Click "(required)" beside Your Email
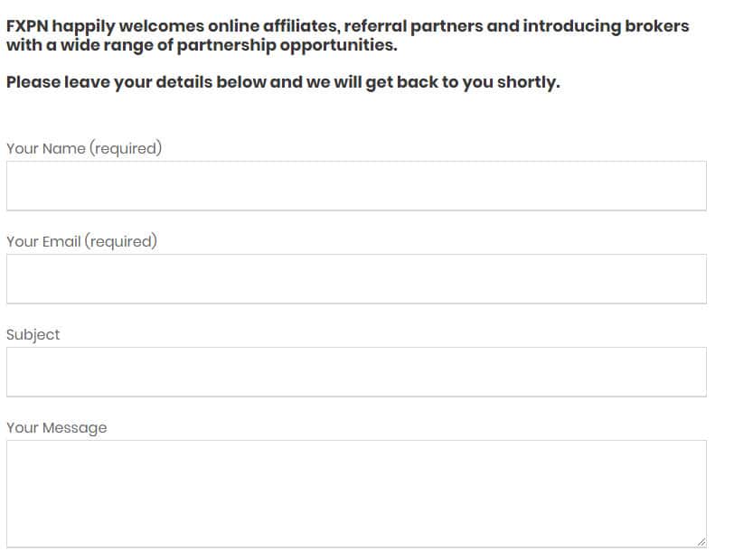Viewport: 734px width, 560px height. coord(121,241)
